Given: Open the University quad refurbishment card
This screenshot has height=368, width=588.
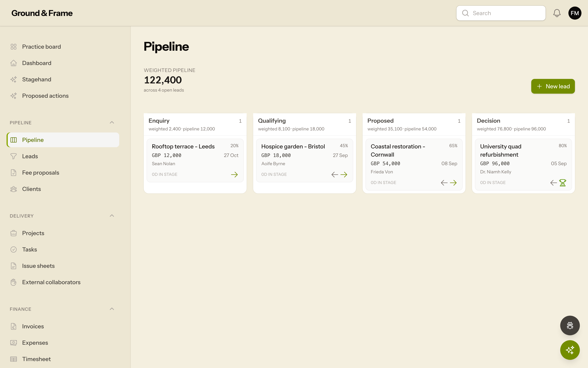Looking at the screenshot, I should (x=523, y=165).
